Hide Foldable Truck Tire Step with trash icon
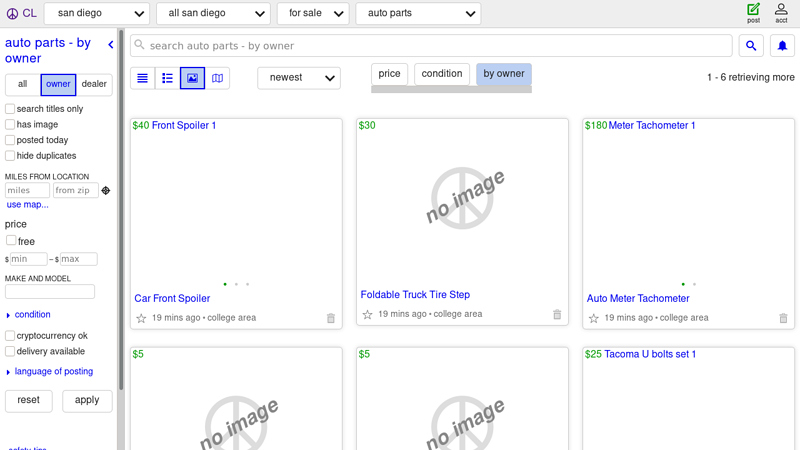The image size is (800, 450). [x=557, y=315]
